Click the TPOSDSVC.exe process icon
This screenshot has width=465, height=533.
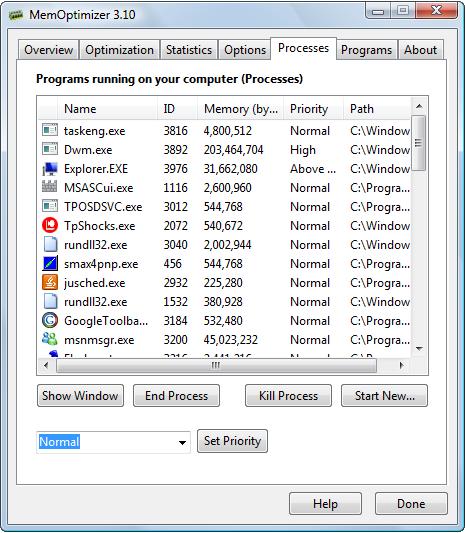tap(50, 206)
